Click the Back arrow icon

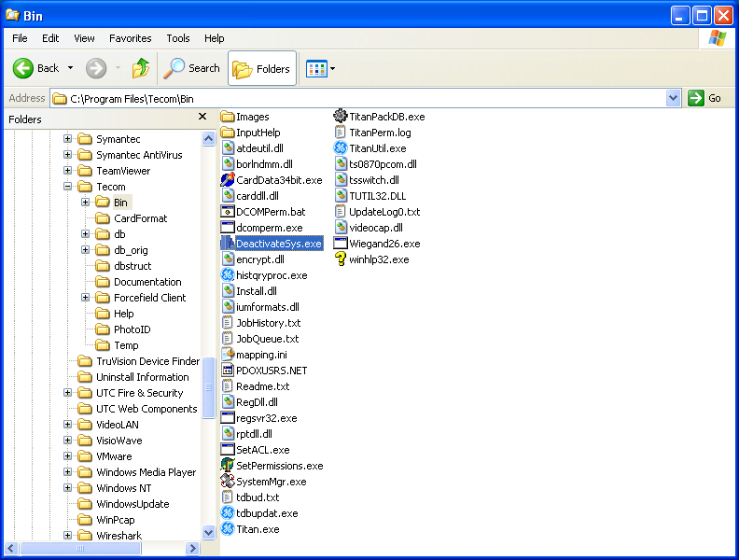click(23, 68)
